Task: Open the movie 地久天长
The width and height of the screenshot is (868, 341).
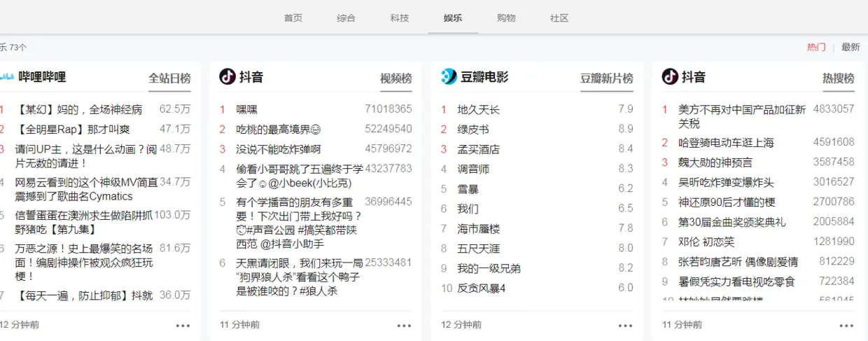Action: [479, 110]
